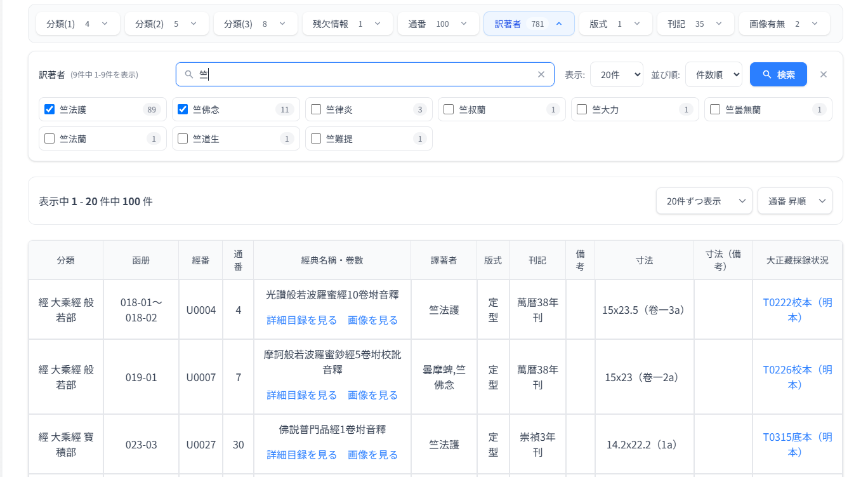Collapse the 訳著者 filter dropdown

coord(529,24)
